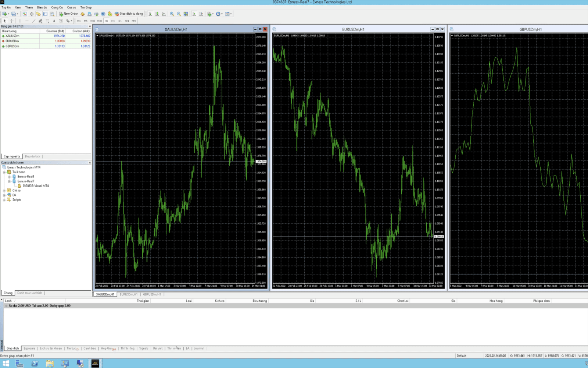The image size is (588, 368).
Task: Switch timeframe to D1
Action: click(x=120, y=21)
